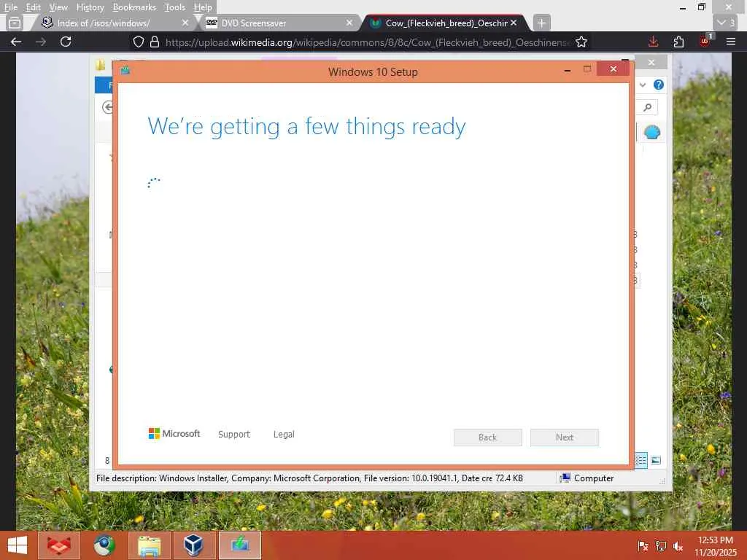This screenshot has height=560, width=747.
Task: Click the Computer status bar icon
Action: click(565, 478)
